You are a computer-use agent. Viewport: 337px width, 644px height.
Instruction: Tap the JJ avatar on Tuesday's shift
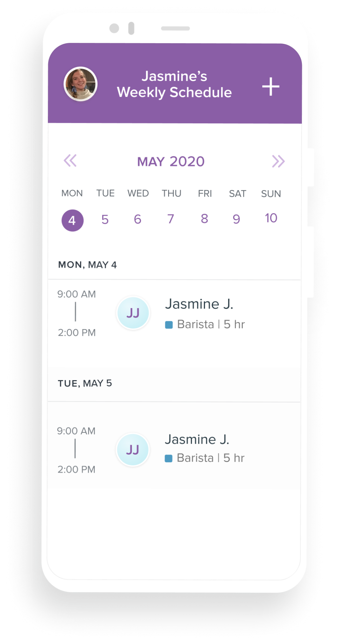click(x=133, y=449)
